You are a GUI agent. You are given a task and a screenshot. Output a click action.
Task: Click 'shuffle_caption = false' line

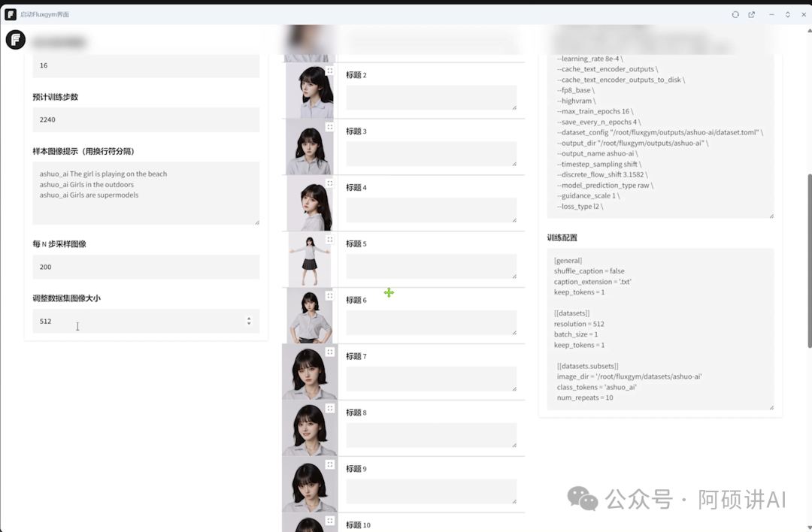(x=589, y=271)
